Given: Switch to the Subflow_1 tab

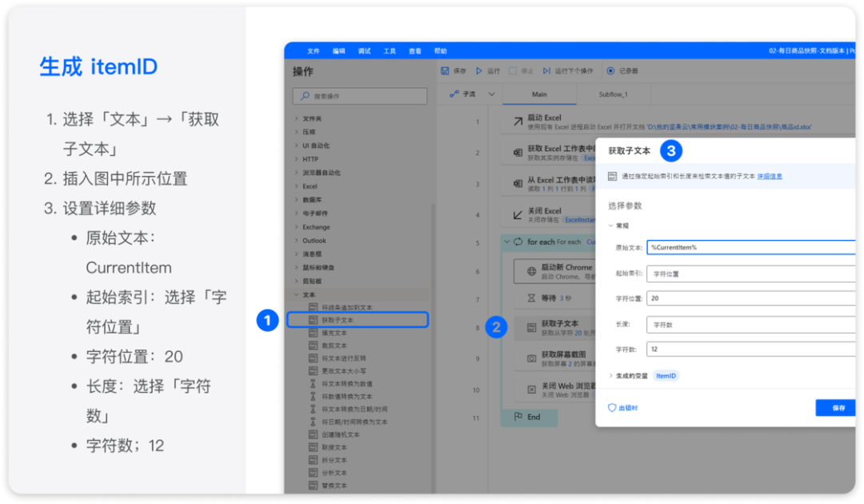Looking at the screenshot, I should (614, 94).
